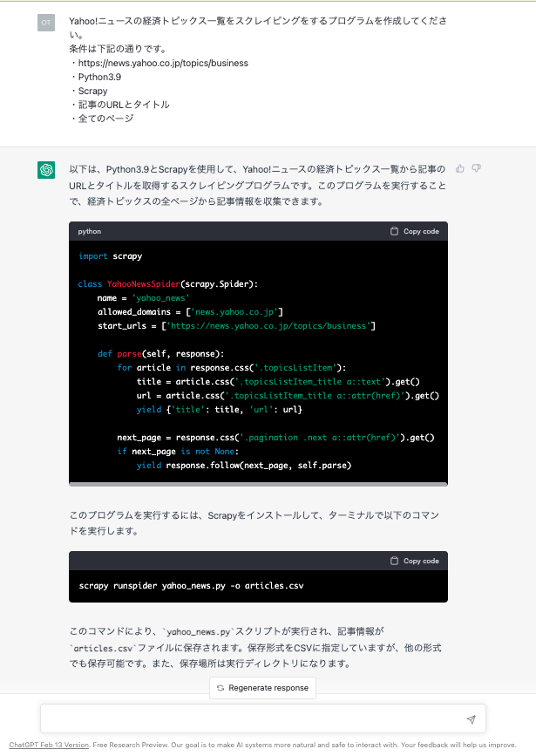Click the python language label in code header
The width and height of the screenshot is (536, 756).
90,231
